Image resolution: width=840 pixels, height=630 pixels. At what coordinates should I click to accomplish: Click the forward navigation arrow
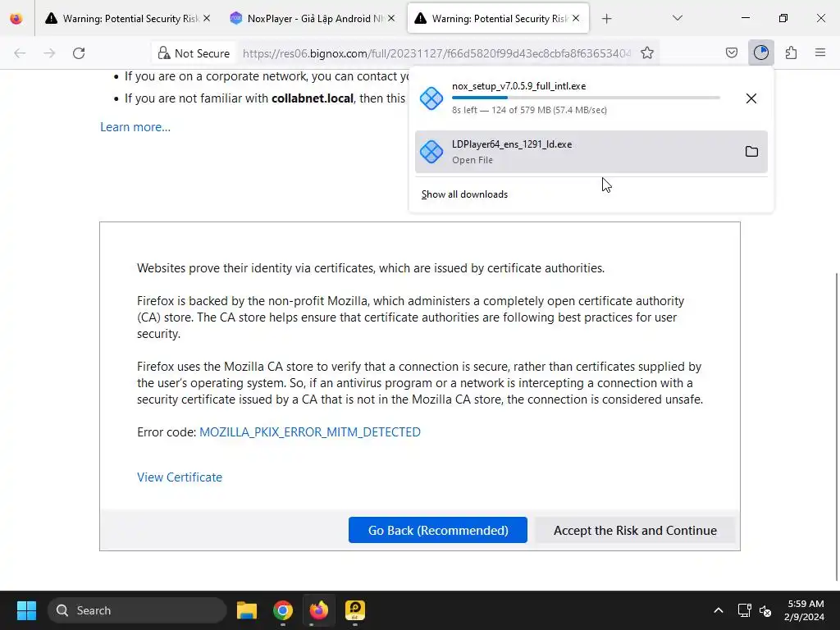(49, 53)
